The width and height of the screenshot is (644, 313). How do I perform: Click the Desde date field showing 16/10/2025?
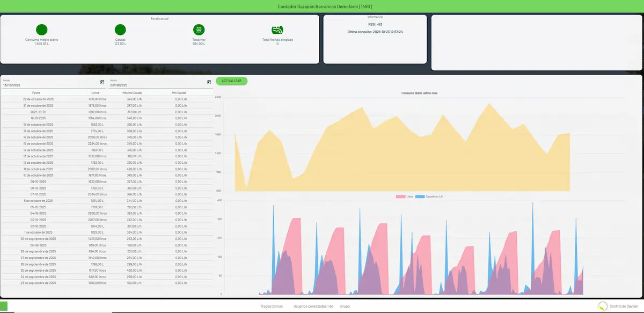[x=48, y=85]
